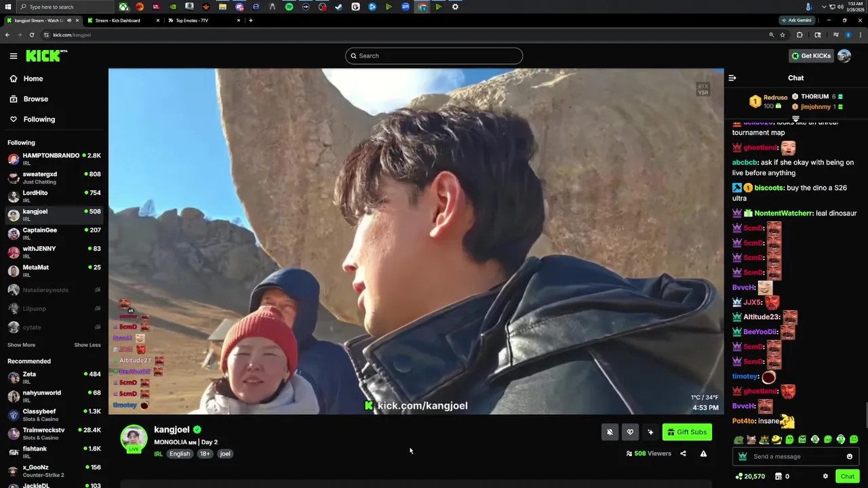Image resolution: width=868 pixels, height=488 pixels.
Task: Open withJENNY channel in sidebar
Action: pos(54,251)
